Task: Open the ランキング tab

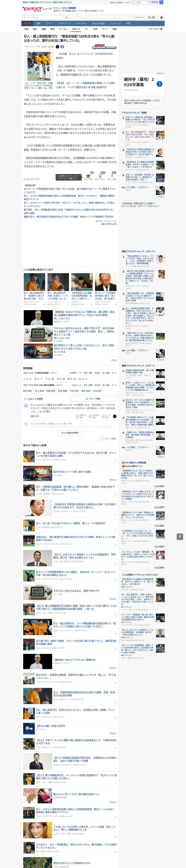Action: 115,23
